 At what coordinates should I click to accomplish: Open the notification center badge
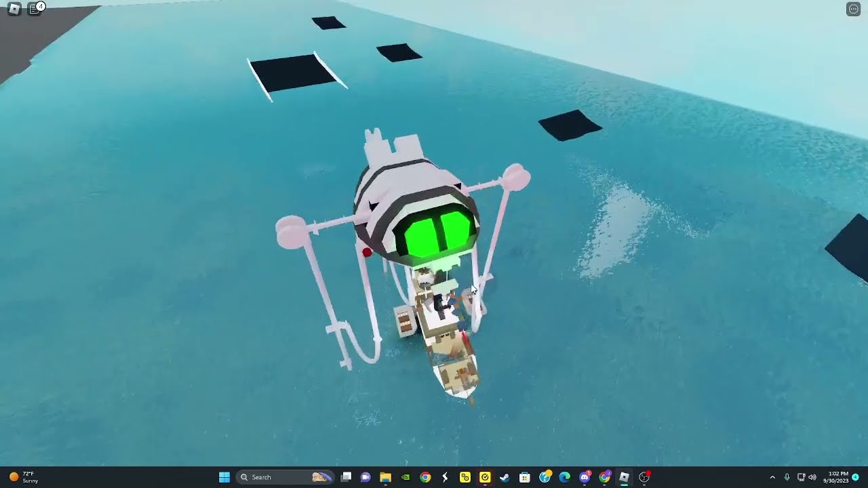coord(856,477)
